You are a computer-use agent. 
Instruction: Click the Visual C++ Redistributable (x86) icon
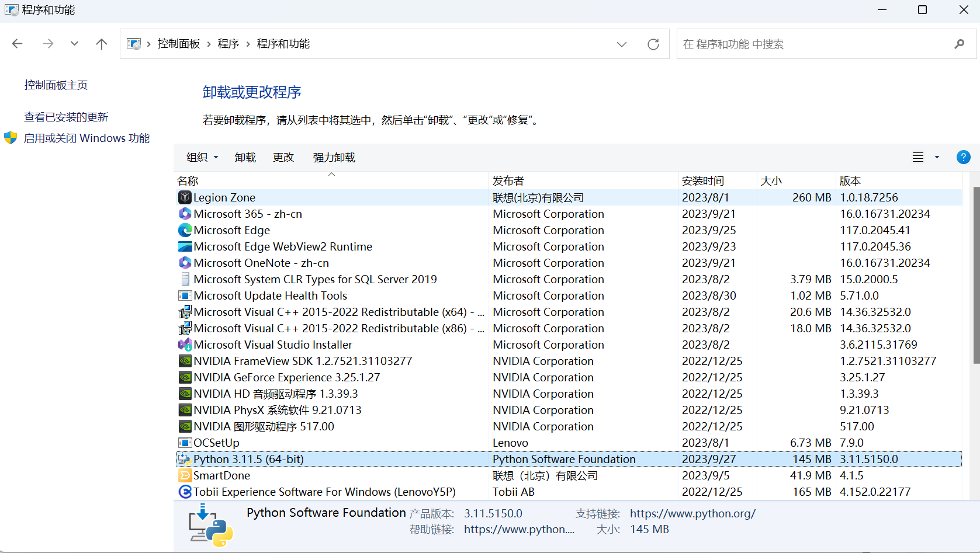185,328
